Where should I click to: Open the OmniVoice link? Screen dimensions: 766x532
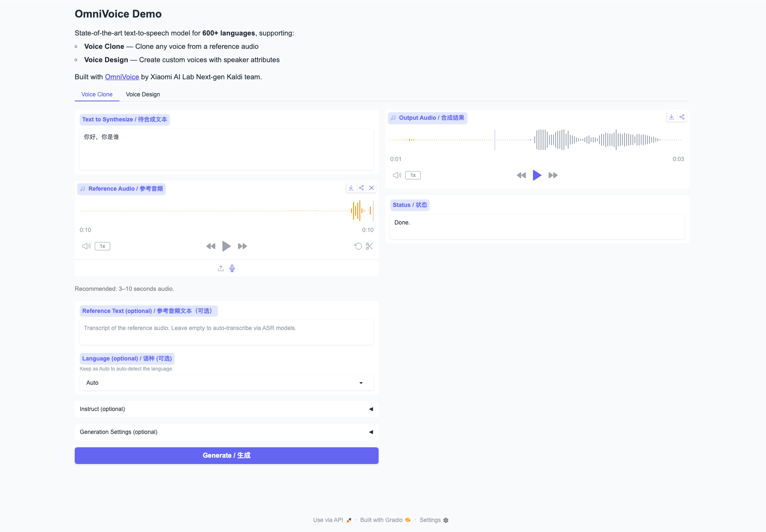[x=122, y=77]
